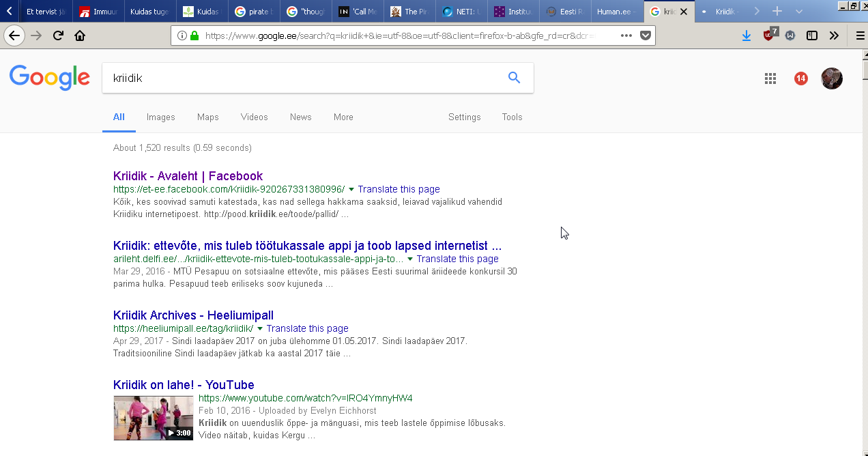This screenshot has width=868, height=456.
Task: Select the All search tab
Action: pos(119,117)
